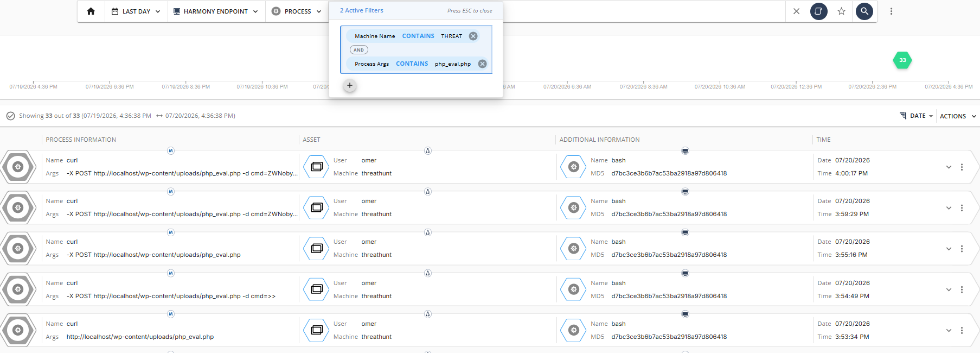The height and width of the screenshot is (353, 980).
Task: Open the ACTIONS menu
Action: click(958, 116)
